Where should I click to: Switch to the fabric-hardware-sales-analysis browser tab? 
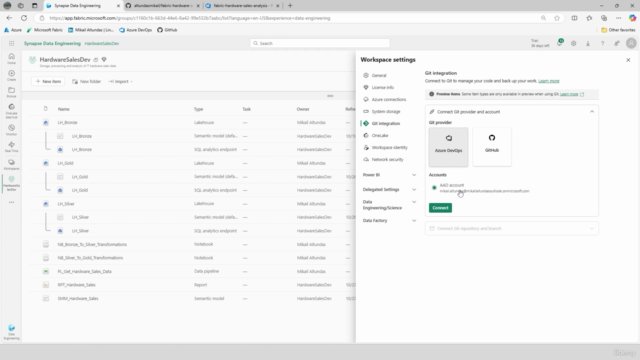[242, 6]
